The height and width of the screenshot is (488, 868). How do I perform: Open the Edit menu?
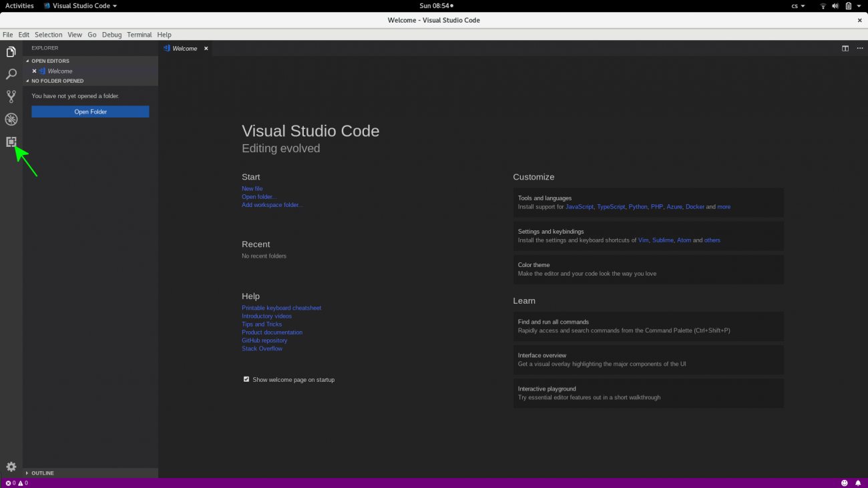[24, 35]
